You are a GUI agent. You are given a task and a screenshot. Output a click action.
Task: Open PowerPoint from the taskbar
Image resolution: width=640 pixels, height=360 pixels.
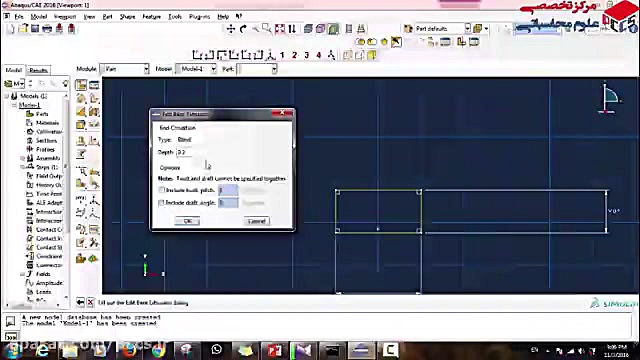(x=274, y=350)
